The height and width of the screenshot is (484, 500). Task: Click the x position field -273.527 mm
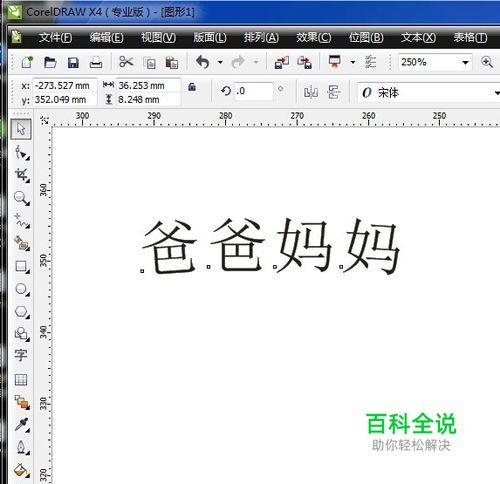(65, 86)
